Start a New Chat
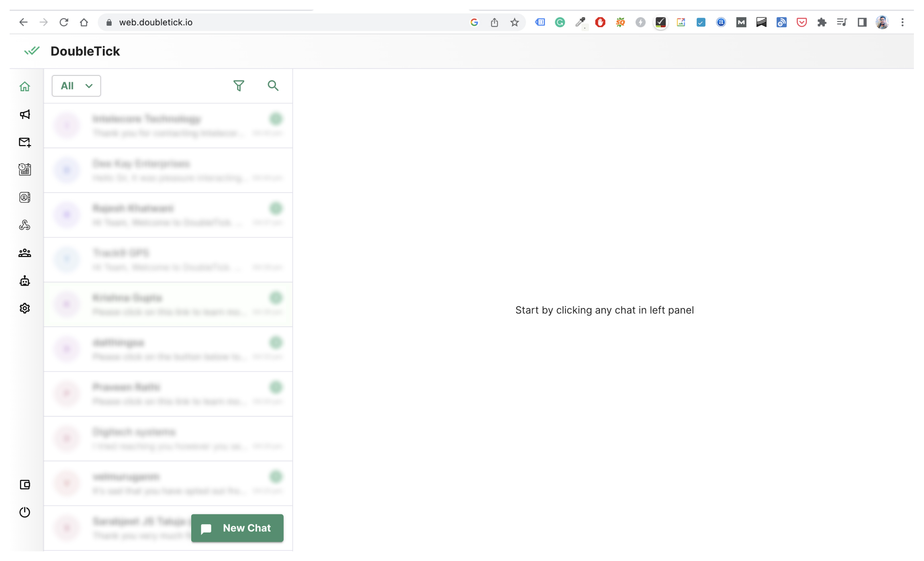This screenshot has height=561, width=924. click(237, 528)
